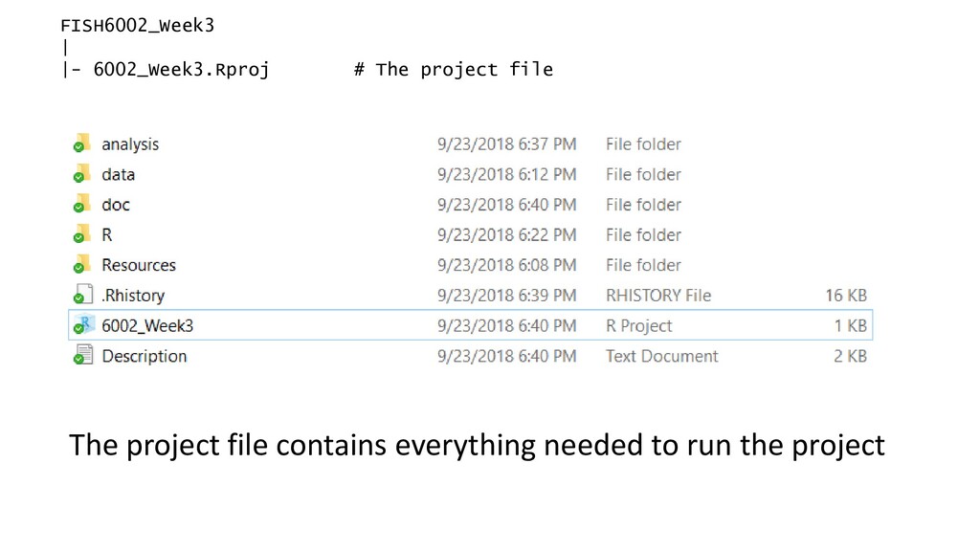Select the doc folder name
This screenshot has height=551, width=980.
(116, 205)
